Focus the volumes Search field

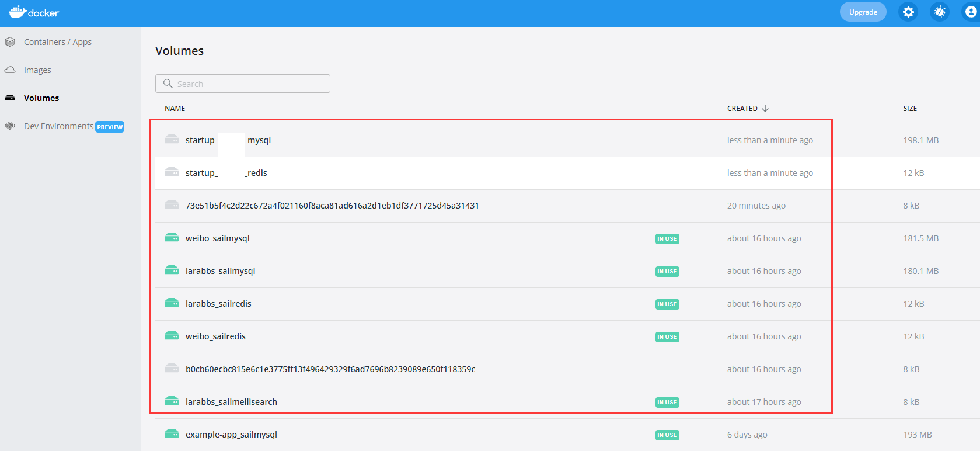click(x=243, y=84)
